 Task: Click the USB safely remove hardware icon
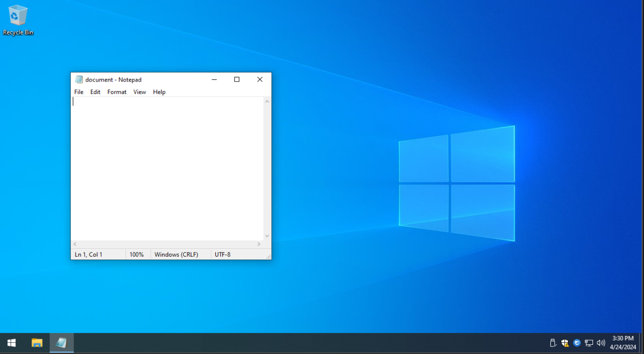[x=552, y=343]
